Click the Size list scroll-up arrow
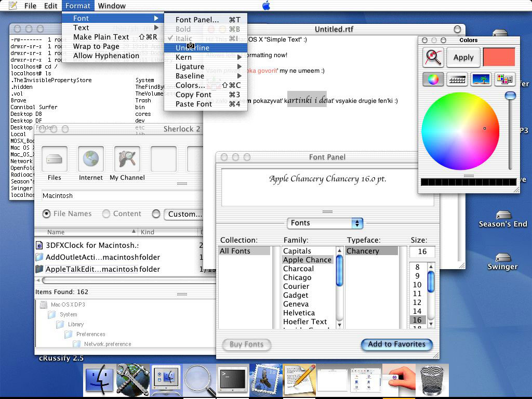 (x=431, y=267)
